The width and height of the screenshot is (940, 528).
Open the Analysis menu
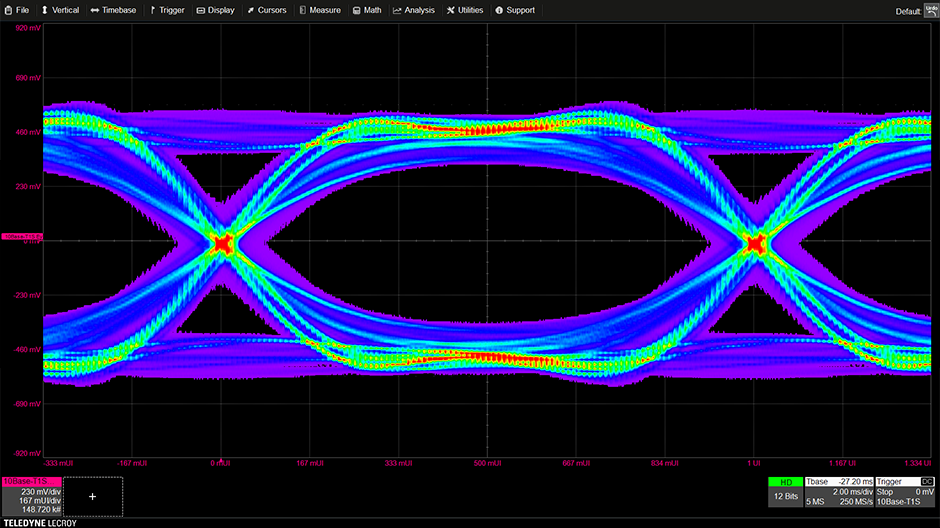[x=414, y=10]
